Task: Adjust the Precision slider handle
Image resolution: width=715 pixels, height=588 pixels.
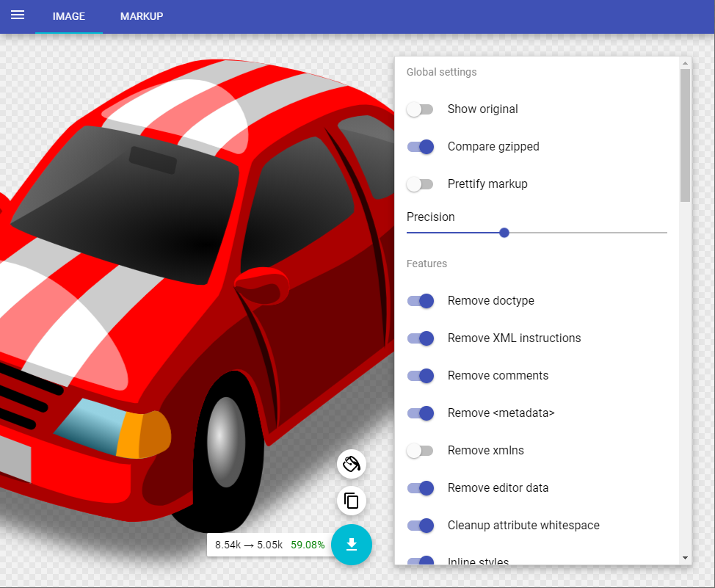Action: [504, 232]
